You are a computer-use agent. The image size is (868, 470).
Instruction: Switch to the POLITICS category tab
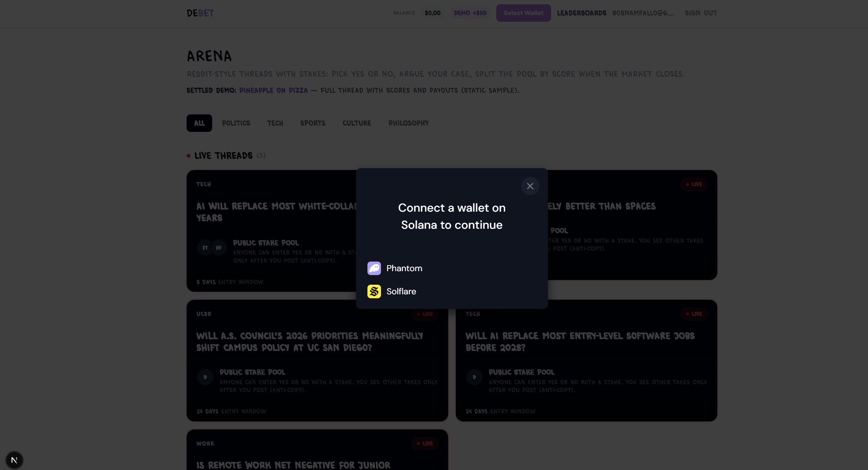(x=236, y=123)
